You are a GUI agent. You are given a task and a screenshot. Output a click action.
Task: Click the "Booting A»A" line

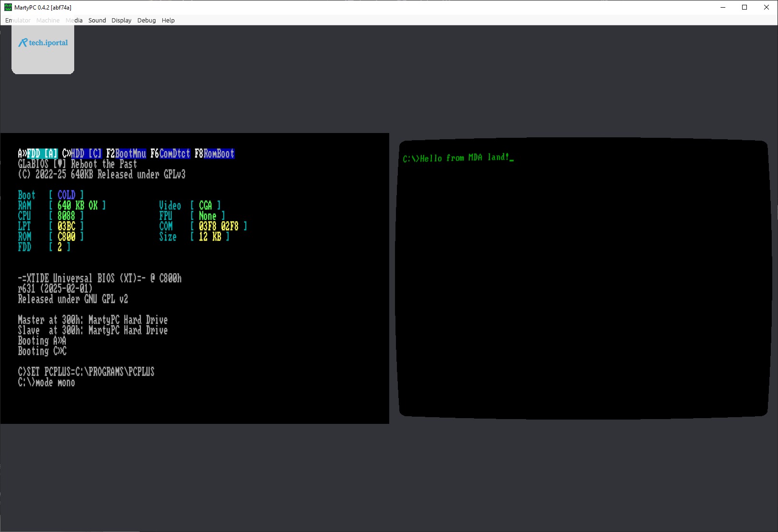[42, 341]
